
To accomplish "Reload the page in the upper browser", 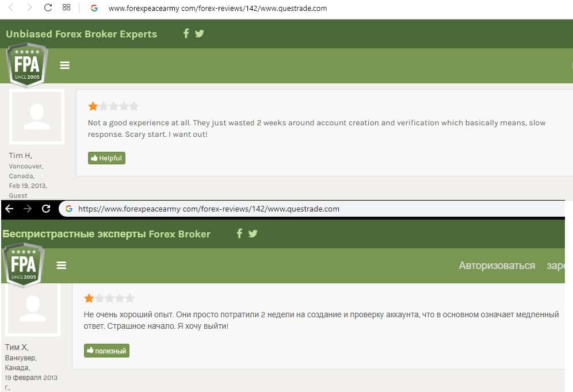I will (48, 7).
